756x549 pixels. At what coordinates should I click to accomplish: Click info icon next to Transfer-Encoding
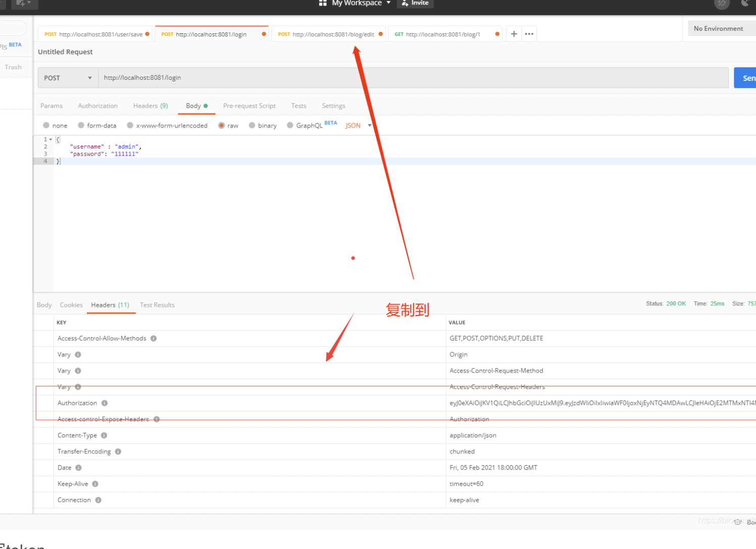point(118,451)
